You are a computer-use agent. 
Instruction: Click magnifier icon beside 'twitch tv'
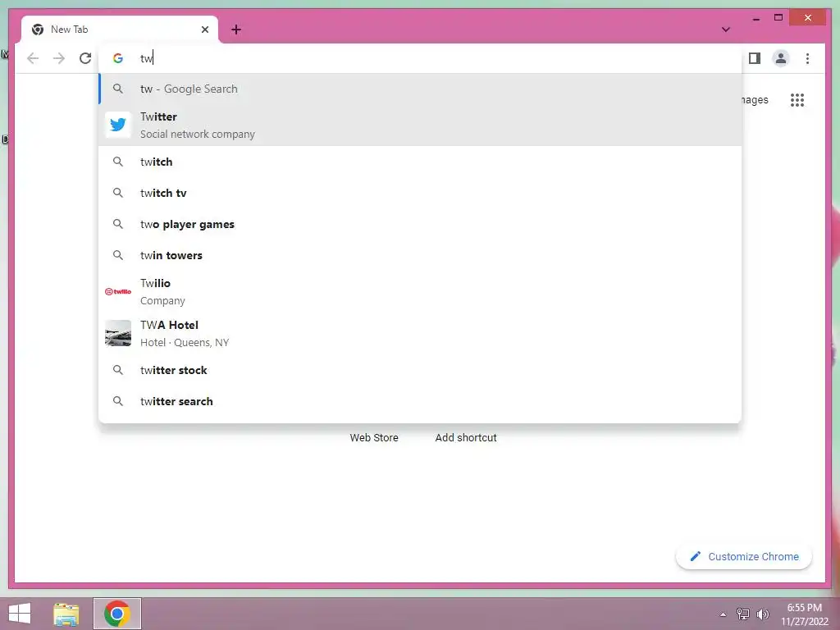point(118,193)
